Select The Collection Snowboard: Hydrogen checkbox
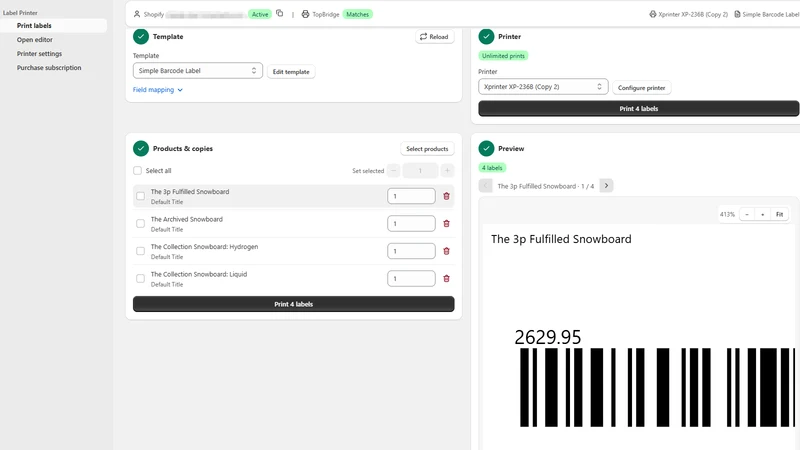This screenshot has width=800, height=450. (140, 251)
